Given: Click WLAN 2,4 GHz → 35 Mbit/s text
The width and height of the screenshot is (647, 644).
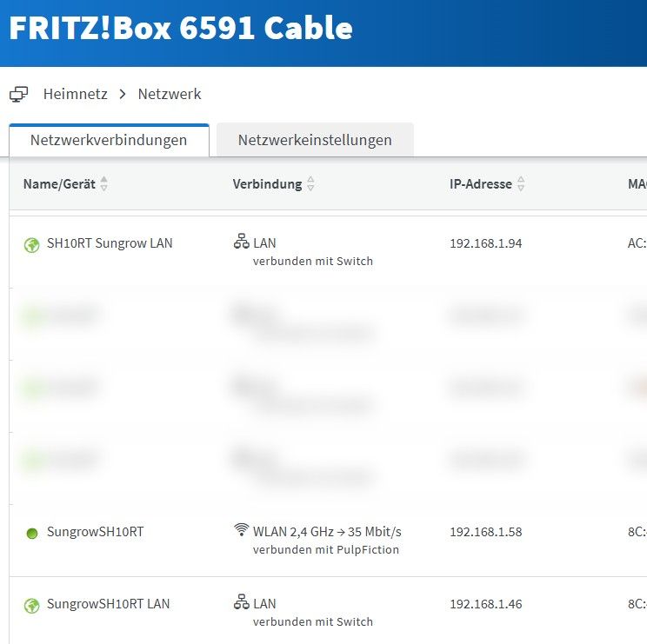Looking at the screenshot, I should [x=327, y=532].
